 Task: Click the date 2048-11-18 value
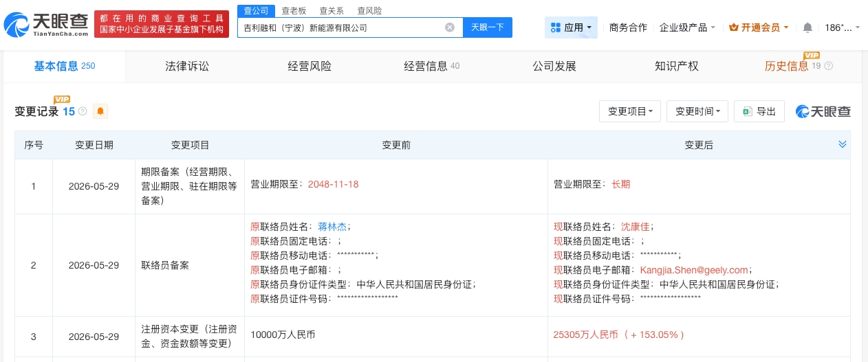click(333, 184)
